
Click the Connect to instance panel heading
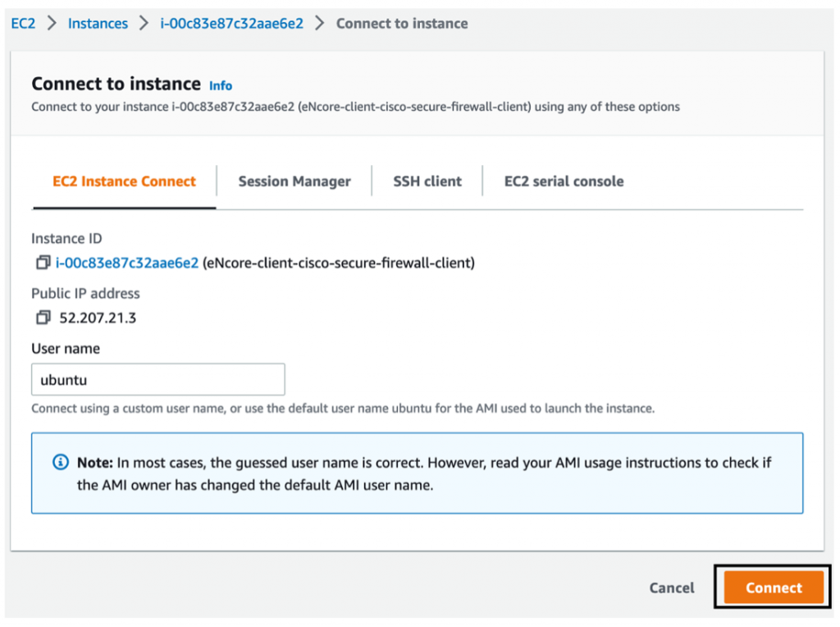(x=116, y=84)
